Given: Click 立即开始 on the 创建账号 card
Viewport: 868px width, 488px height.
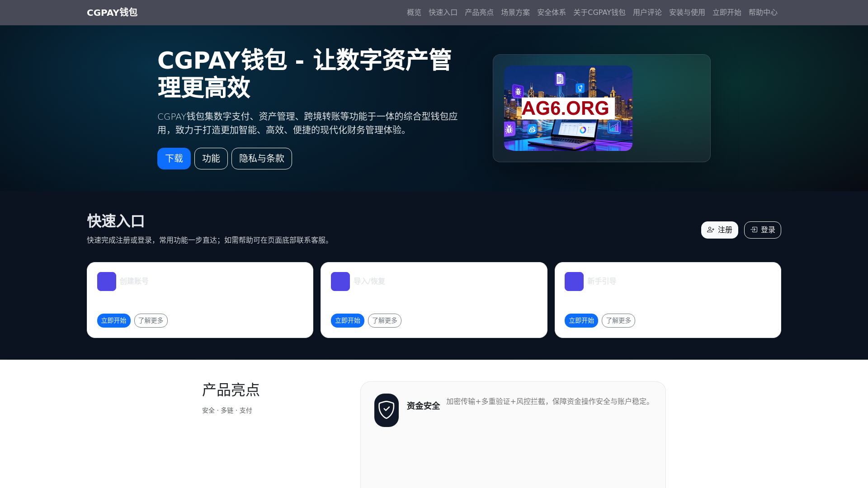Looking at the screenshot, I should [114, 320].
